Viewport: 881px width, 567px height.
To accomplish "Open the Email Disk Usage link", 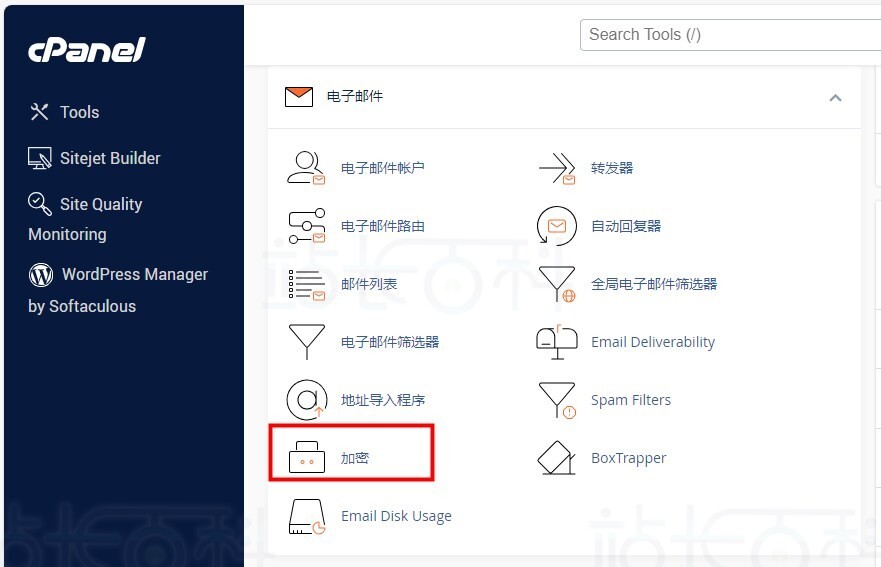I will 396,516.
